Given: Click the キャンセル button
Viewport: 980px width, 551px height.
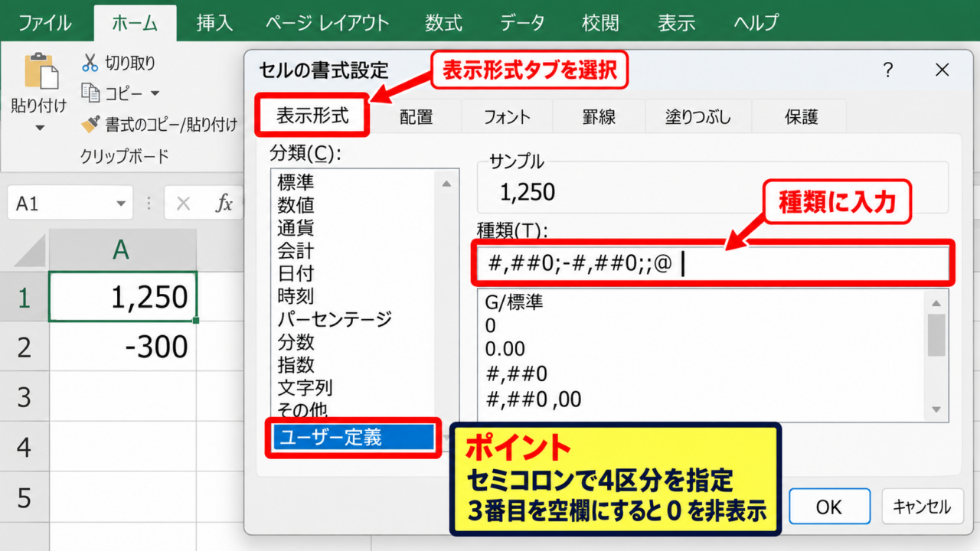Looking at the screenshot, I should [x=921, y=507].
